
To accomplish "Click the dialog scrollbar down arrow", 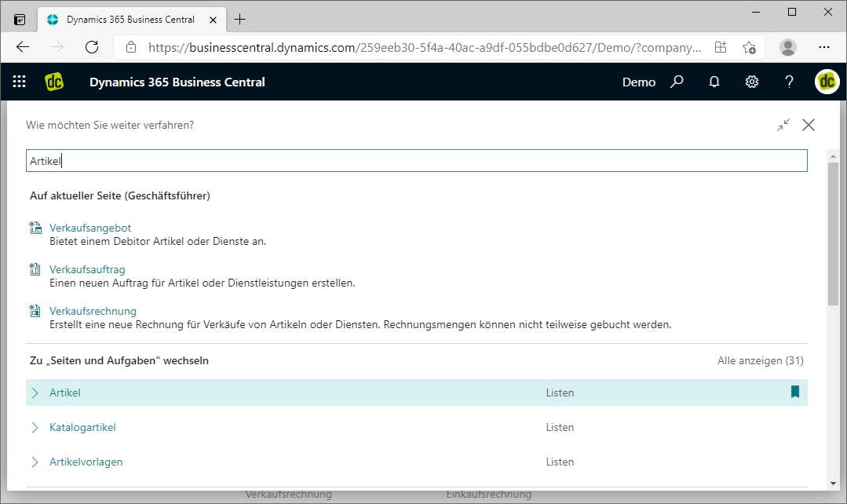I will click(x=833, y=484).
